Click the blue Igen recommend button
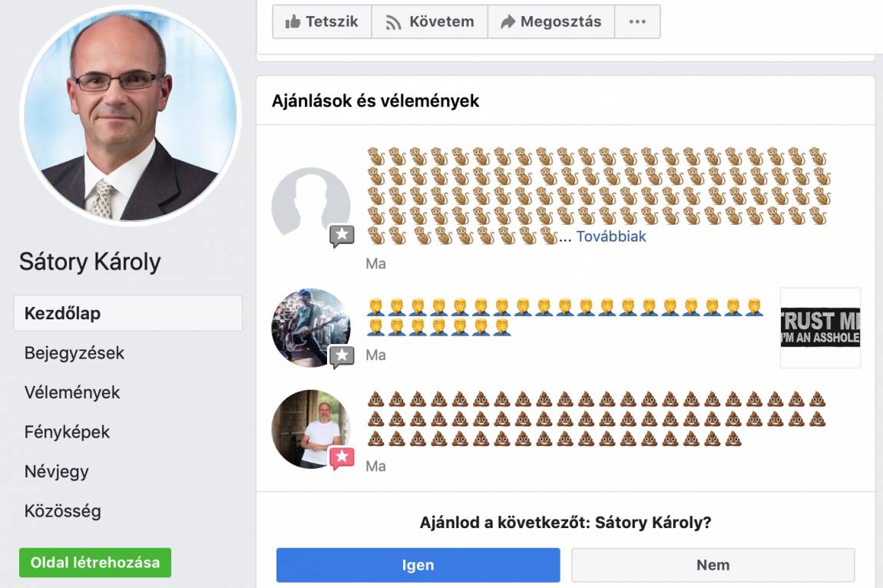The height and width of the screenshot is (588, 883). pyautogui.click(x=418, y=565)
